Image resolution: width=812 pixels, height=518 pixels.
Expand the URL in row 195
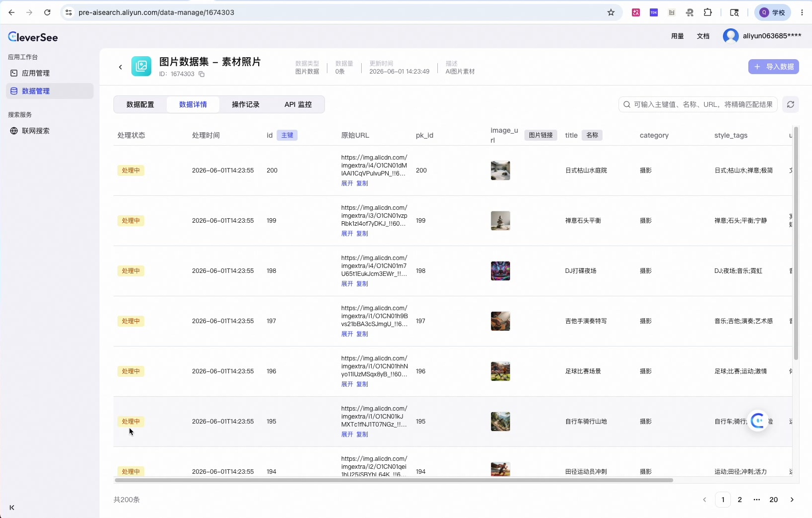(347, 434)
